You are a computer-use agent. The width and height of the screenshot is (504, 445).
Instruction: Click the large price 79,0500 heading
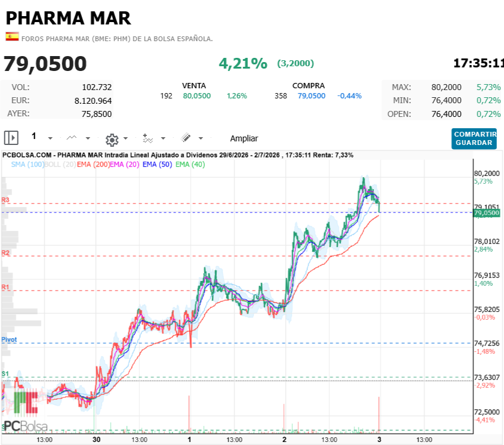click(45, 64)
